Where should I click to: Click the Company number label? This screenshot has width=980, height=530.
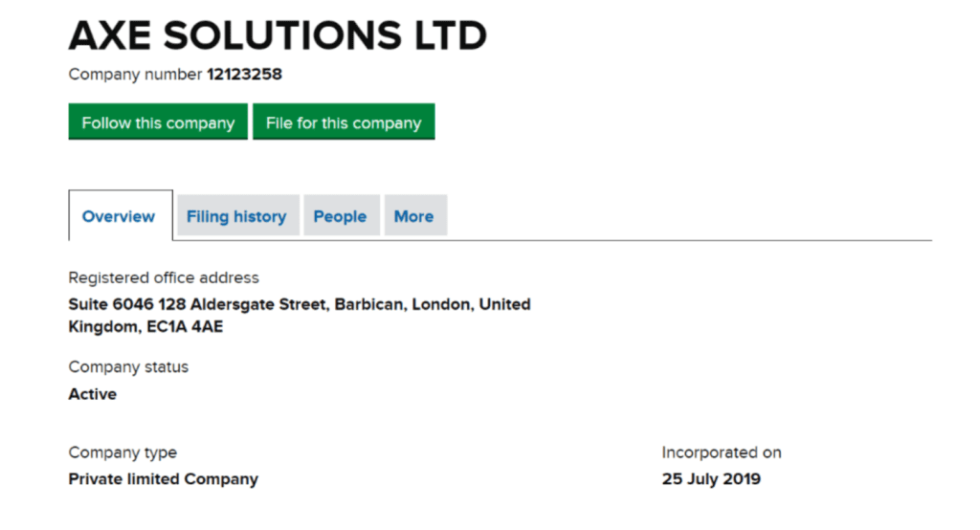point(135,74)
